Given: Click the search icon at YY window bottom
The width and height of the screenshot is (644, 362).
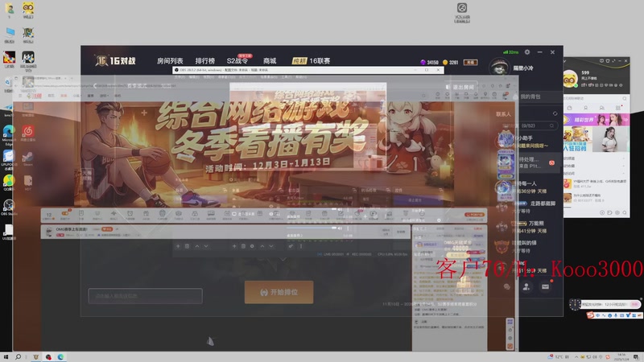Looking at the screenshot, I should click(625, 212).
